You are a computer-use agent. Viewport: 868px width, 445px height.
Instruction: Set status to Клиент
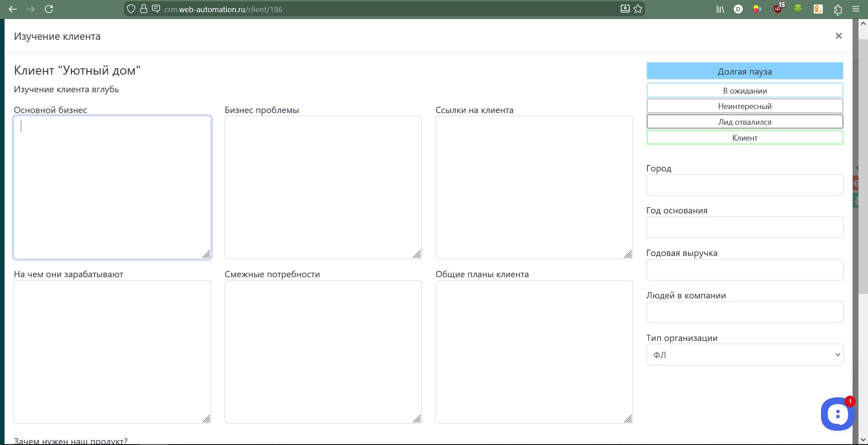click(x=745, y=138)
